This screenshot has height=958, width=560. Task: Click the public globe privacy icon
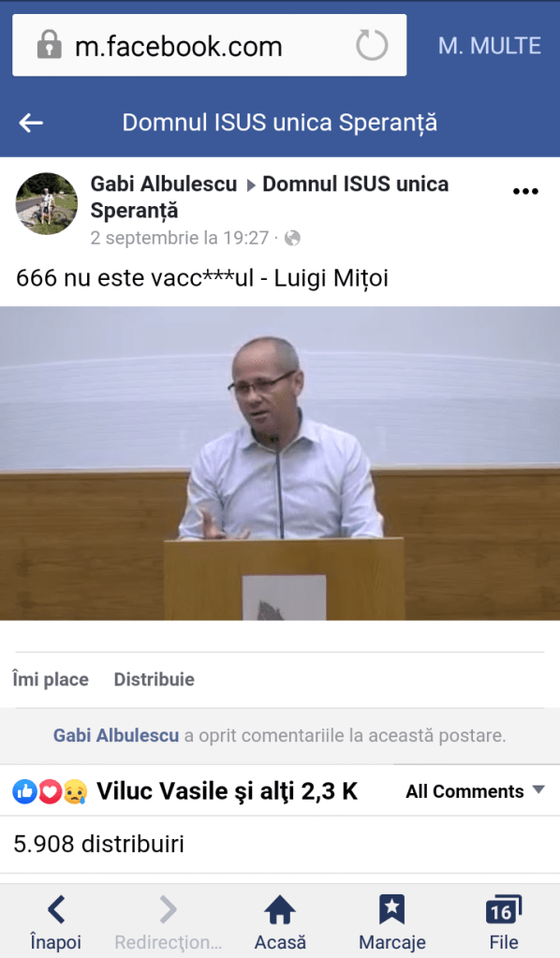pos(292,238)
